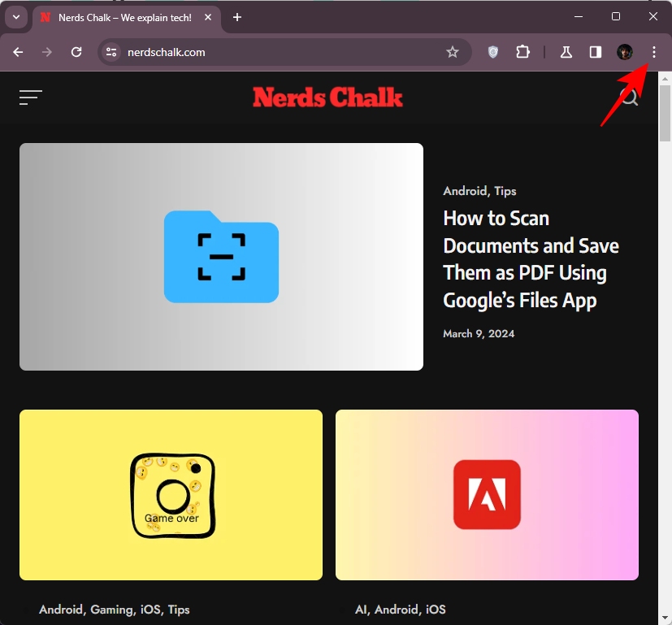Viewport: 672px width, 625px height.
Task: Open Chrome Labs flask icon
Action: [566, 52]
